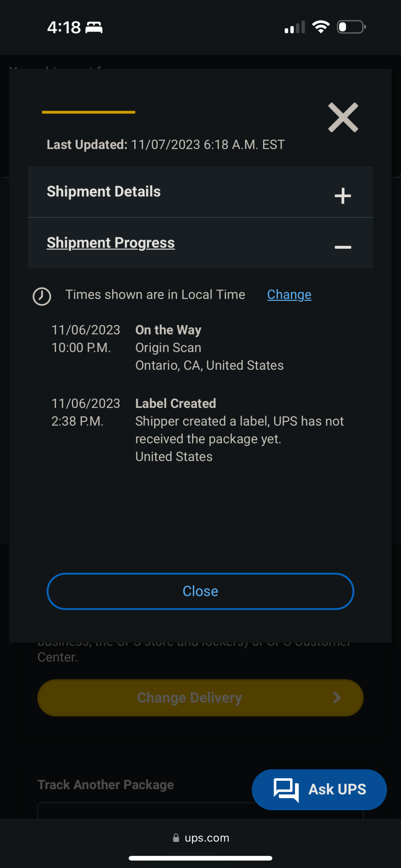Select the Shipment Progress heading
401x868 pixels.
[111, 243]
